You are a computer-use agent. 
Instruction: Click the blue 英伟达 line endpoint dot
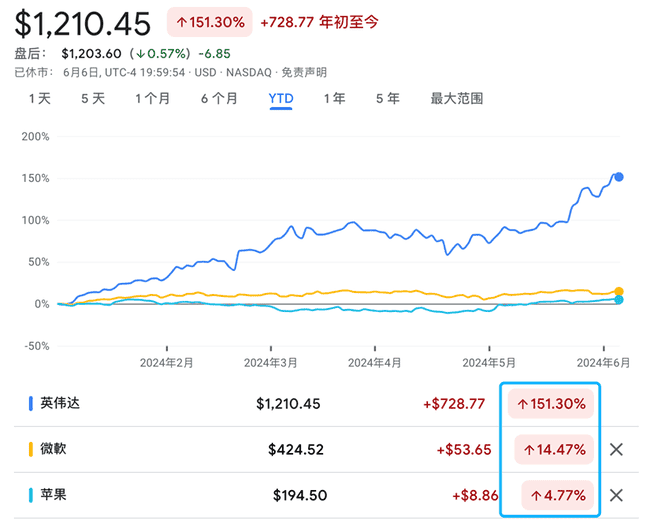(x=619, y=177)
